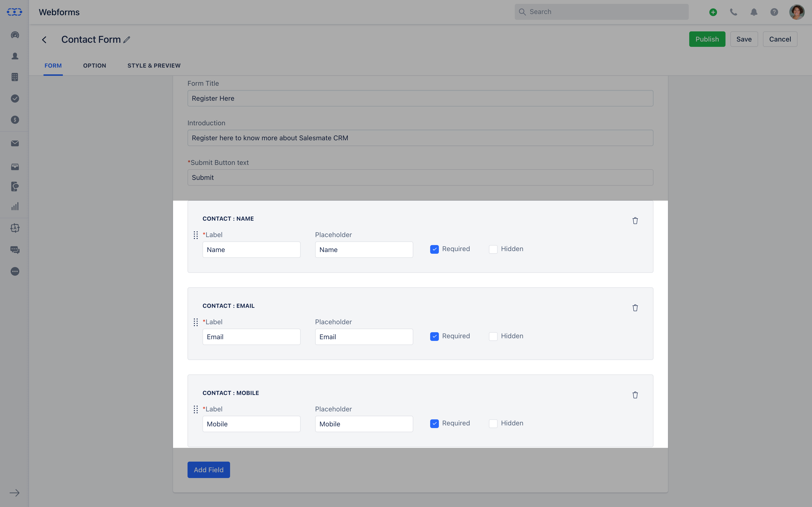Delete the CONTACT : NAME field
The height and width of the screenshot is (507, 812).
[x=635, y=220]
